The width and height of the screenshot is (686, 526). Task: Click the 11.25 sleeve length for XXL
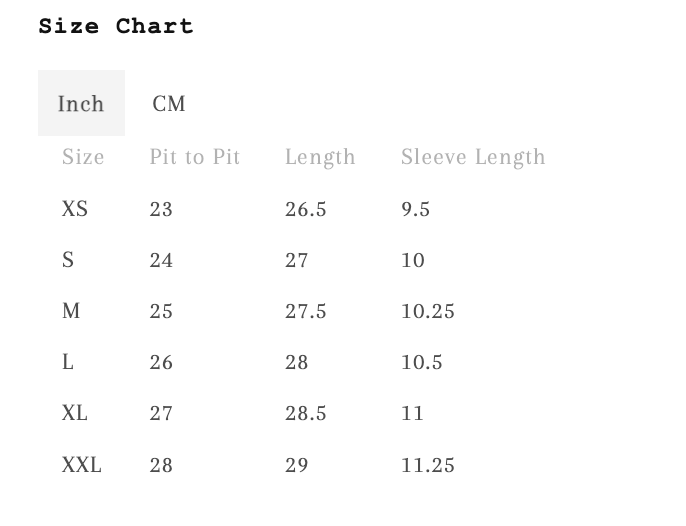point(428,465)
